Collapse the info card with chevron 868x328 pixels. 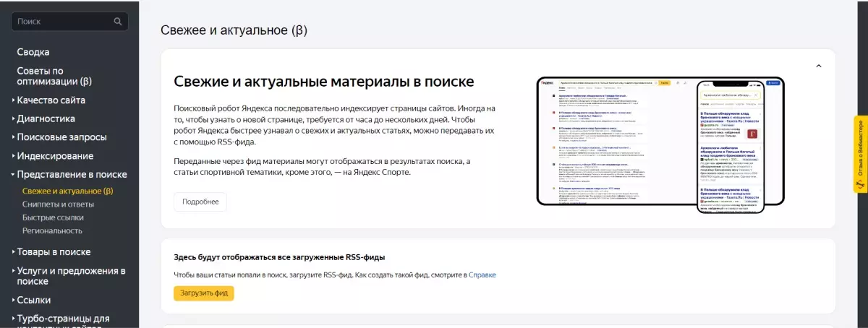[819, 66]
